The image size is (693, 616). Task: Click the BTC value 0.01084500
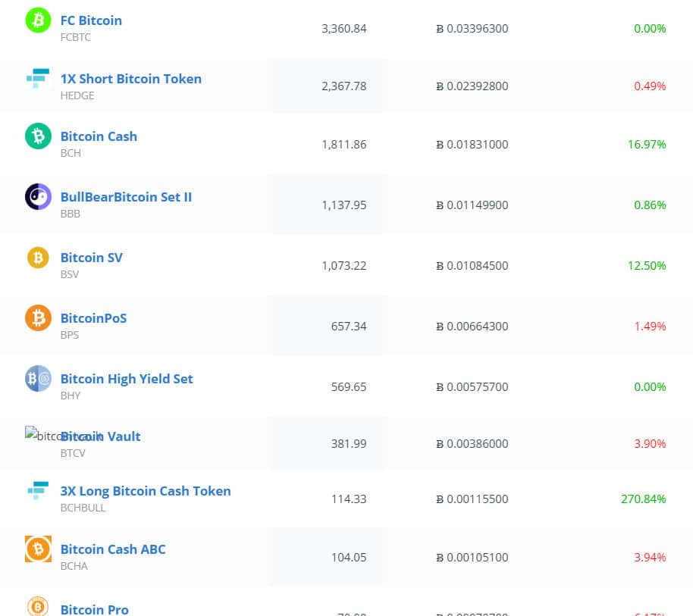[x=472, y=265]
